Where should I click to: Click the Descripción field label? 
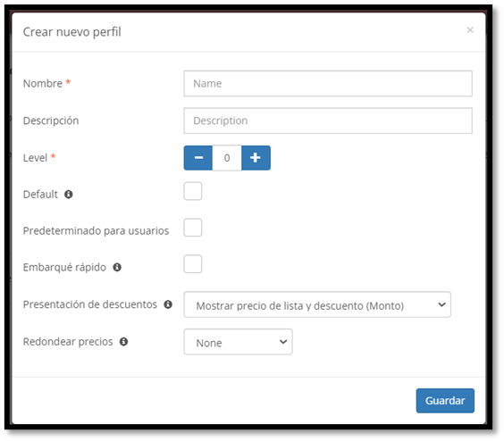tap(51, 121)
